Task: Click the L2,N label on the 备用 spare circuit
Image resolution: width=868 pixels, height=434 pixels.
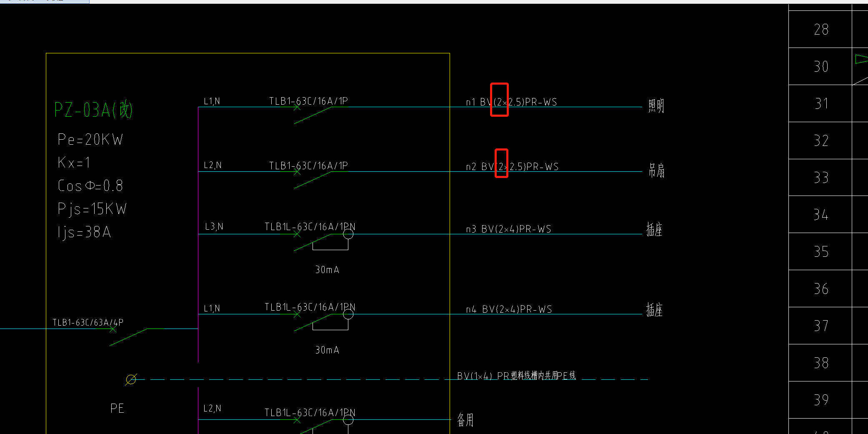Action: [212, 408]
